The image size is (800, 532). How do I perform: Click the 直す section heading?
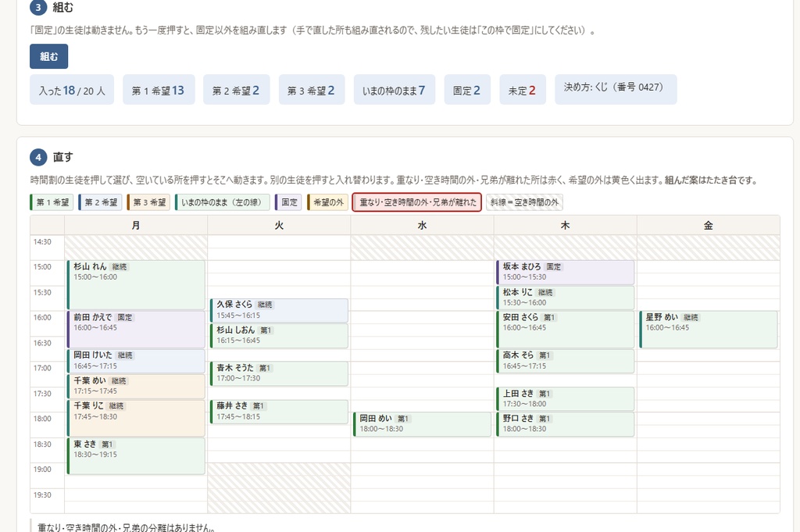click(x=62, y=157)
